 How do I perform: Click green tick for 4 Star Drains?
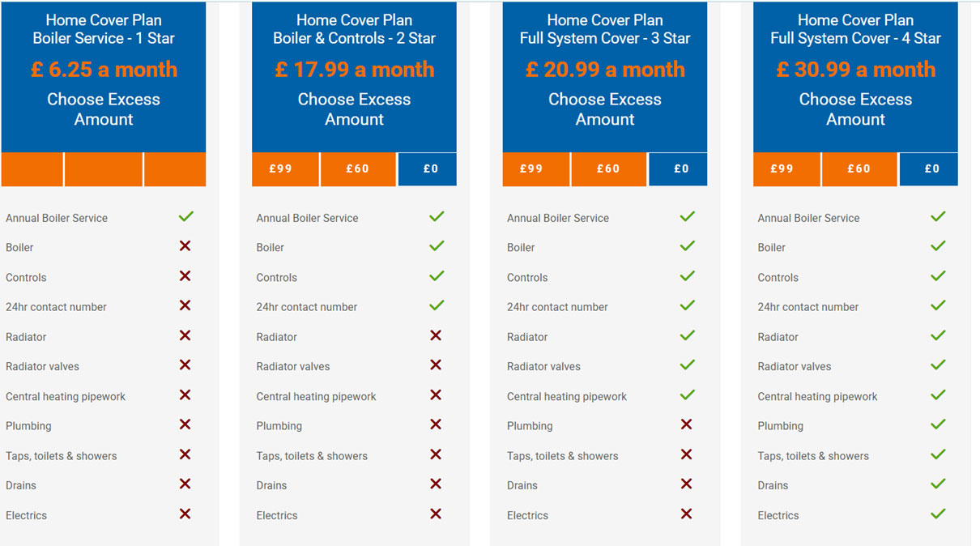point(938,484)
